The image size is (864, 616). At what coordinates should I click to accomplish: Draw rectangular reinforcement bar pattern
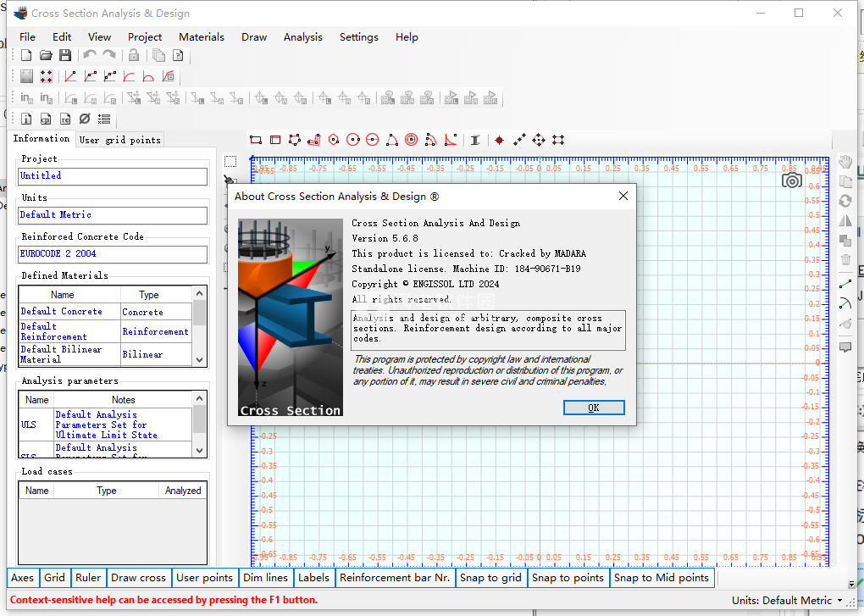[x=558, y=140]
